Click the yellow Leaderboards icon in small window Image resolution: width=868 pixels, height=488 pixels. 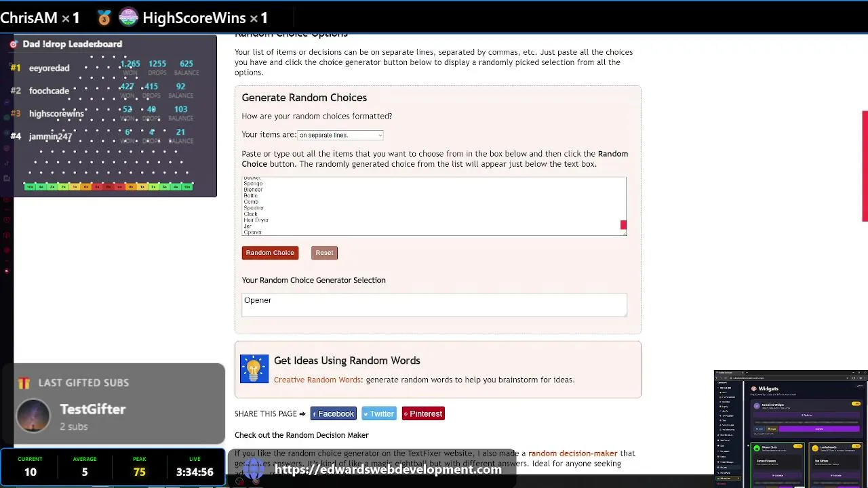pyautogui.click(x=815, y=448)
